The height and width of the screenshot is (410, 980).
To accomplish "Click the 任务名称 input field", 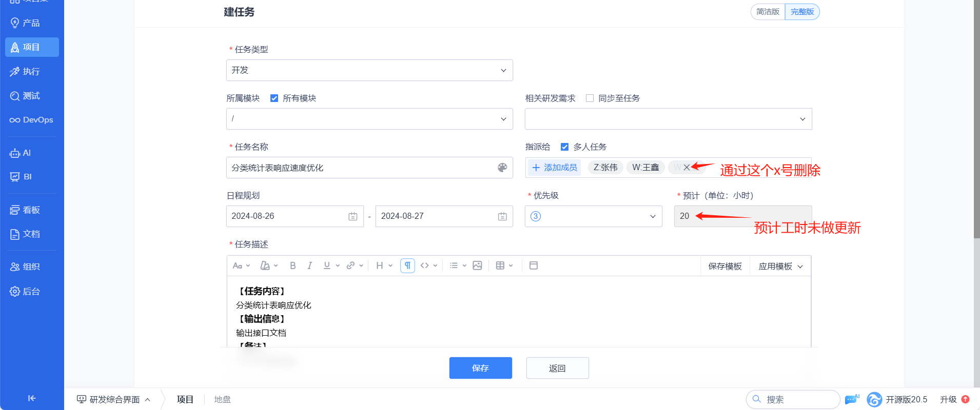I will pyautogui.click(x=359, y=168).
